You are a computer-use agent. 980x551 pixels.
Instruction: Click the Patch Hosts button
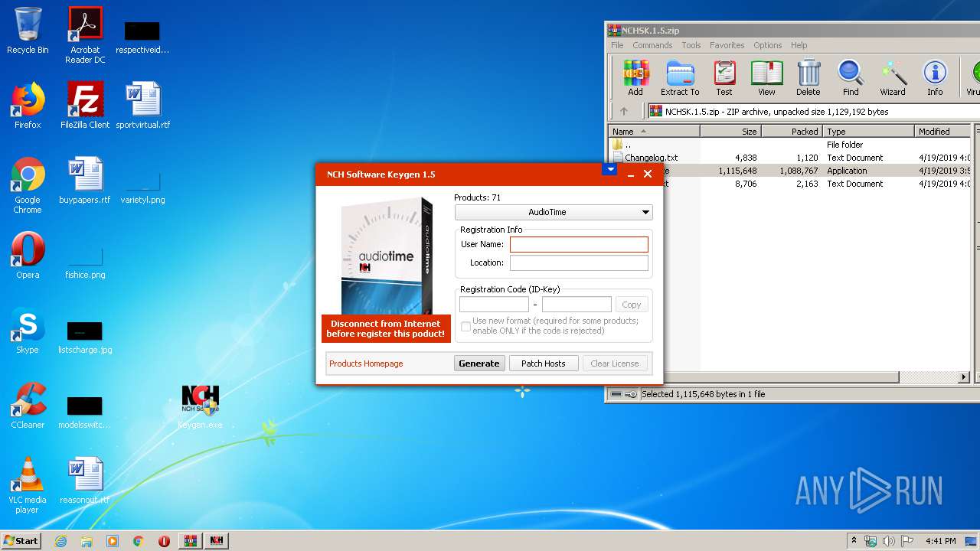(x=544, y=364)
